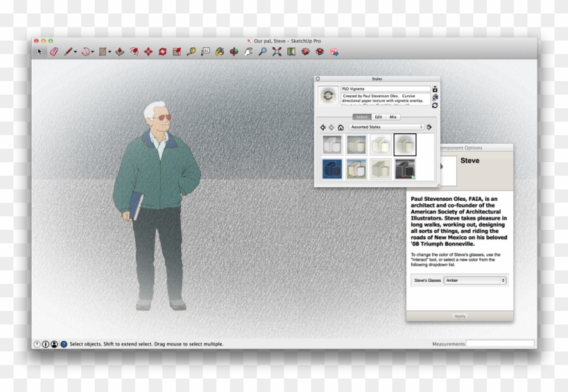Select the dark blue style thumbnail
The image size is (568, 392).
(332, 168)
